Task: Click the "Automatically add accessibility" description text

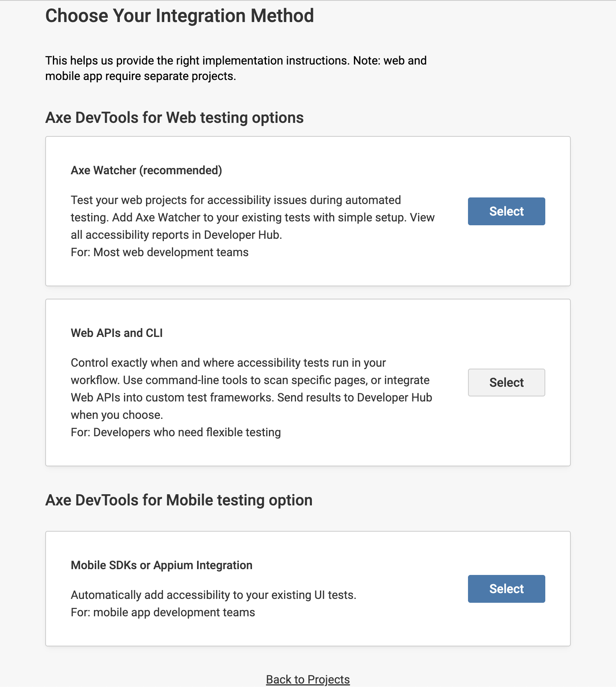Action: 213,595
